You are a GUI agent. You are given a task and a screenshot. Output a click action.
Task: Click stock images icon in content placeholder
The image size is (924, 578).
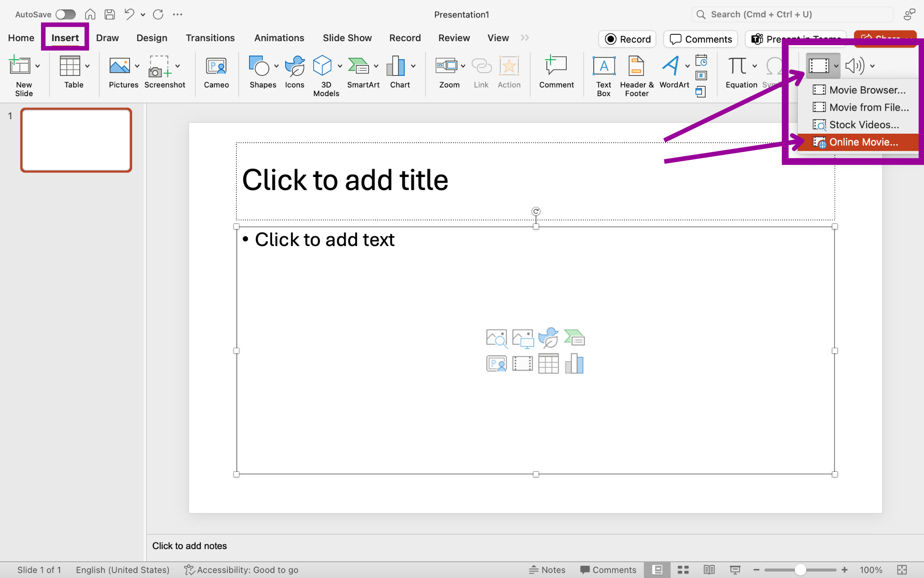coord(496,338)
